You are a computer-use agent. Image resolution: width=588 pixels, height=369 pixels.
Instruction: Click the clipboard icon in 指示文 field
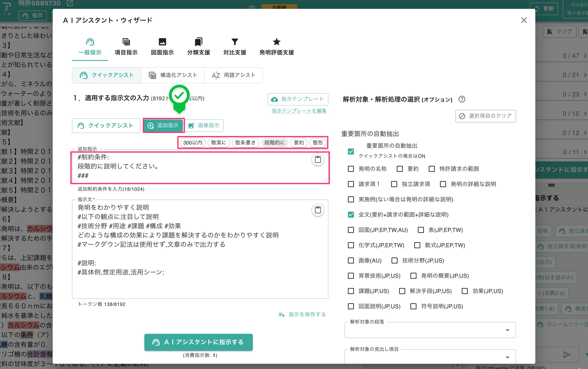point(318,210)
